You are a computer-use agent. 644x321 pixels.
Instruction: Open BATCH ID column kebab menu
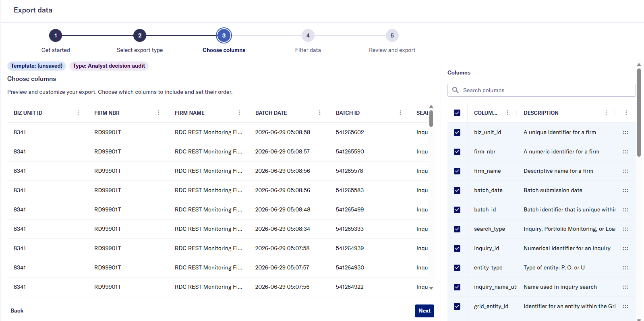click(x=400, y=113)
